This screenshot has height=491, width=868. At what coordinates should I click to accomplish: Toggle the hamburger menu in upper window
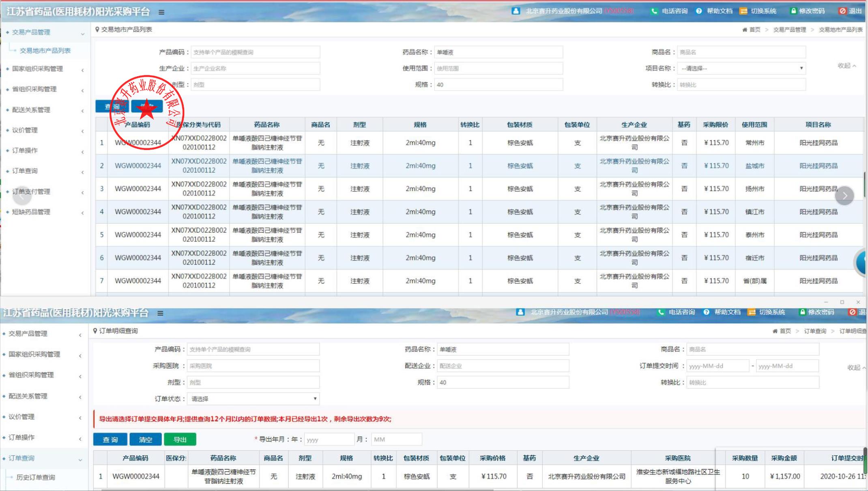[161, 12]
